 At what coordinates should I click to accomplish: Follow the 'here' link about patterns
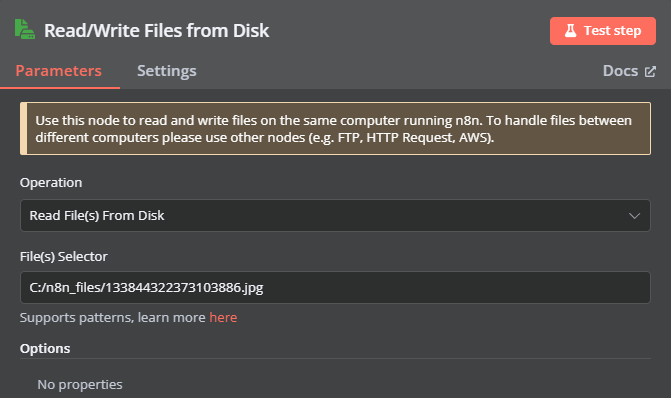[223, 318]
